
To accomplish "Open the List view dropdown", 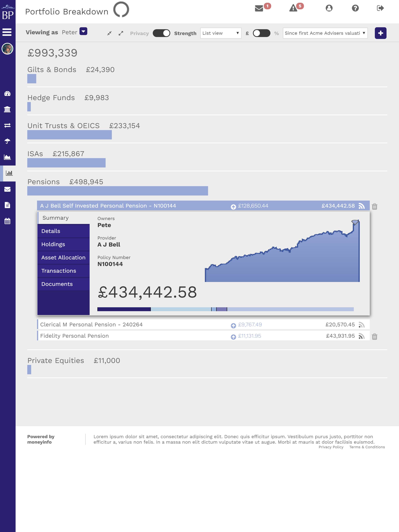I will [221, 33].
